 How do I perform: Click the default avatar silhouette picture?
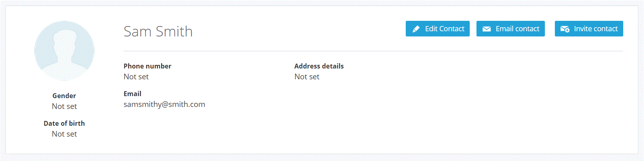coord(64,51)
